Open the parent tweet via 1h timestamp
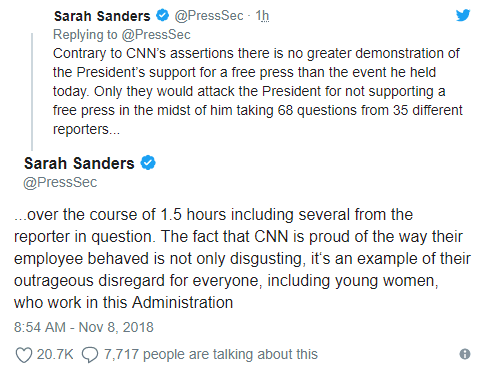 [262, 16]
